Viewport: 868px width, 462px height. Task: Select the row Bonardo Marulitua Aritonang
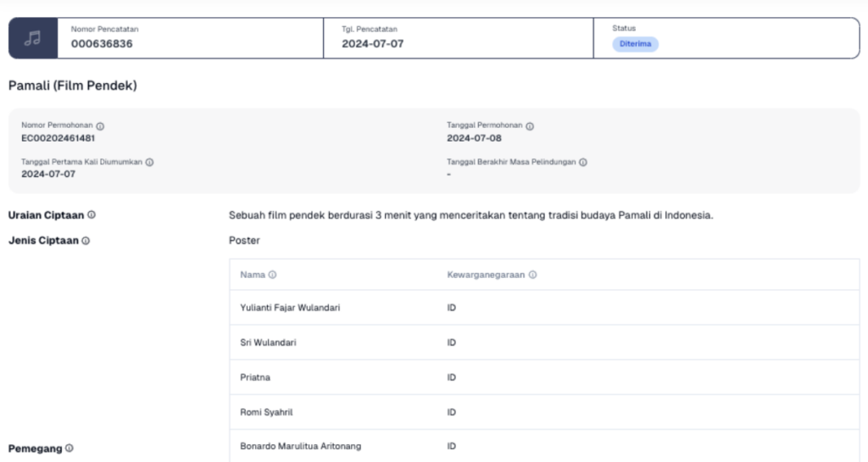[545, 446]
